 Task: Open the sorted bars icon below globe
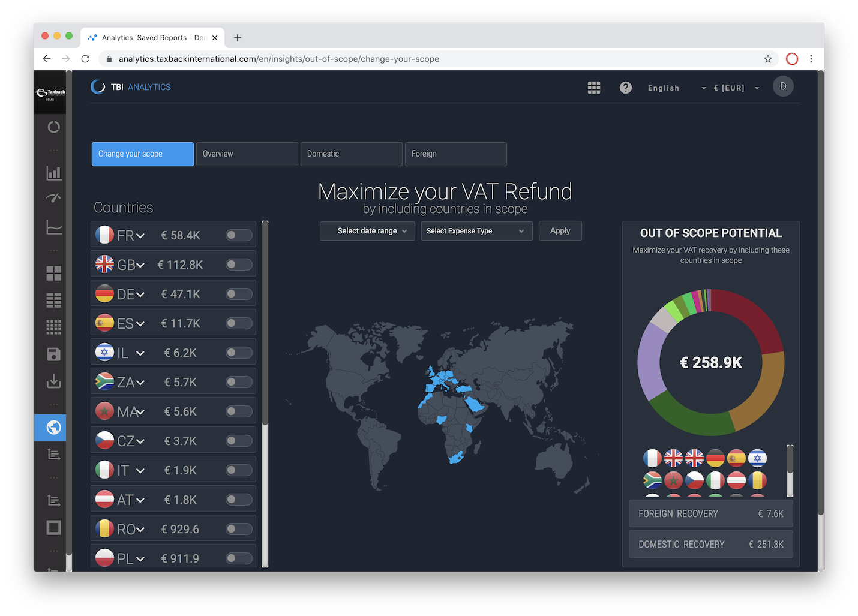(x=54, y=455)
